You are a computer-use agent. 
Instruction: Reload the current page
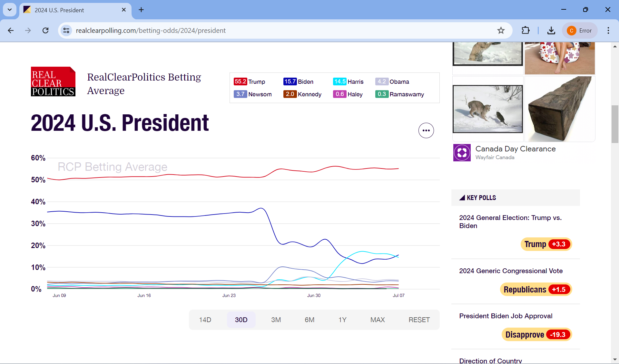pyautogui.click(x=45, y=30)
